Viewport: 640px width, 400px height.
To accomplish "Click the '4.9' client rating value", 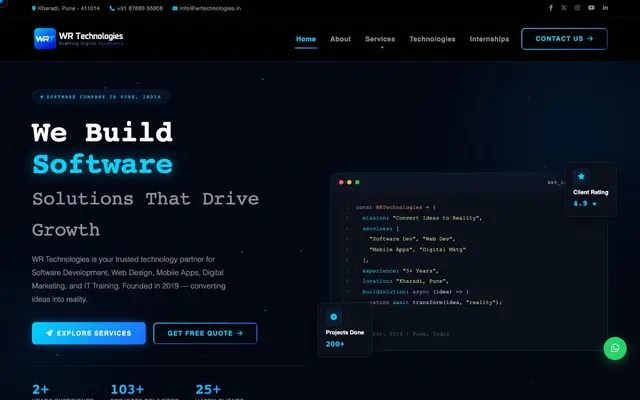I will coord(580,204).
